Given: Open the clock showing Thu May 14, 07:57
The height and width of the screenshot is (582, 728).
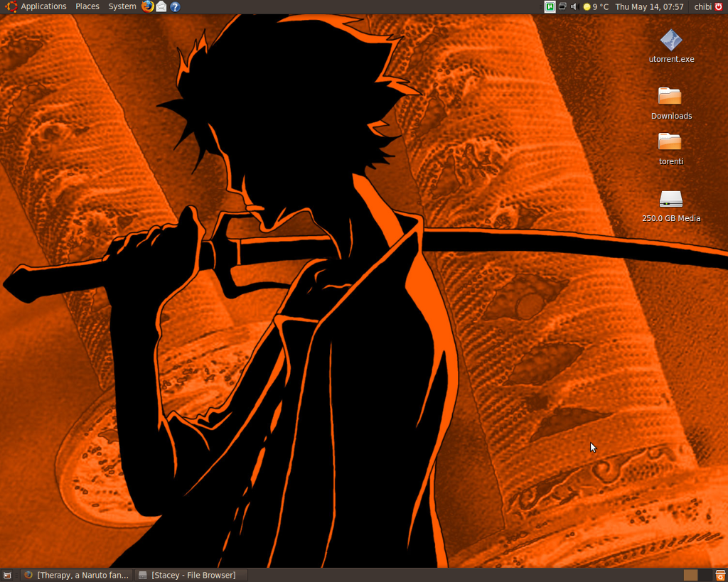Looking at the screenshot, I should tap(649, 6).
